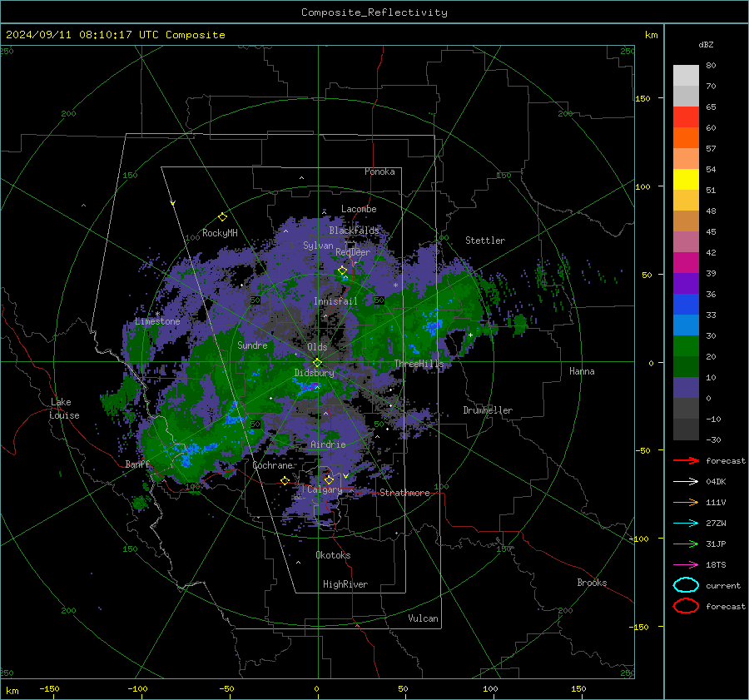Click the yellow diamond marker below Cochrane
The width and height of the screenshot is (749, 700).
285,481
